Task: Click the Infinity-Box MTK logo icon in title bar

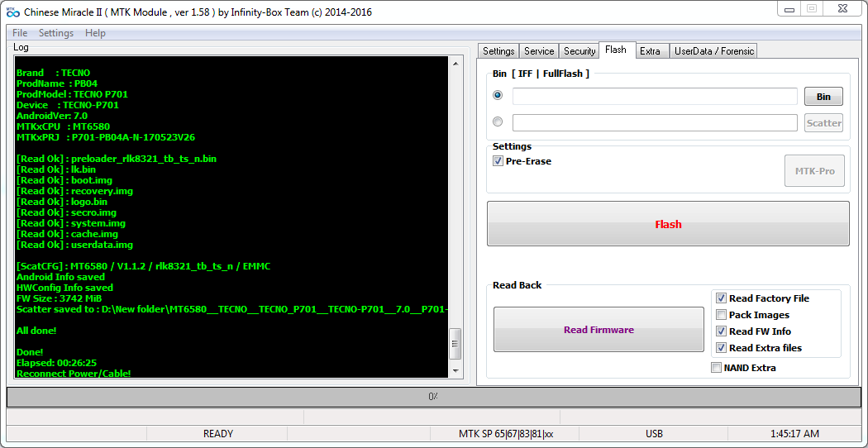Action: 12,12
